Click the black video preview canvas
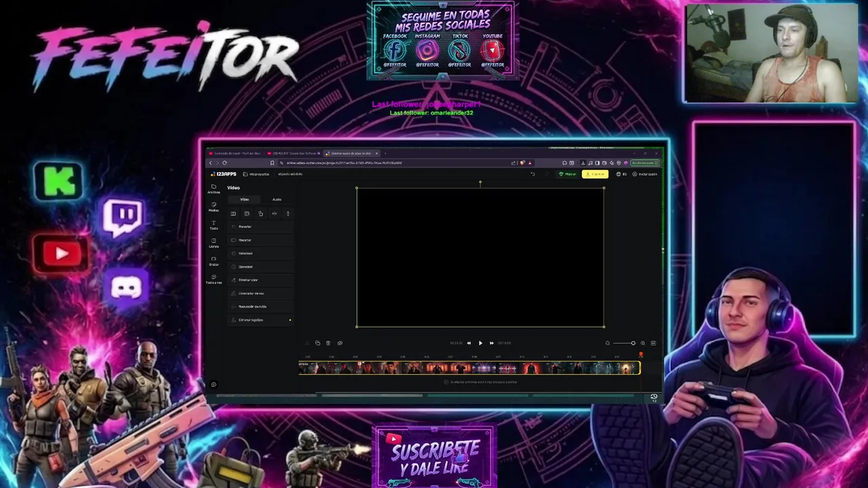This screenshot has height=488, width=868. tap(480, 258)
